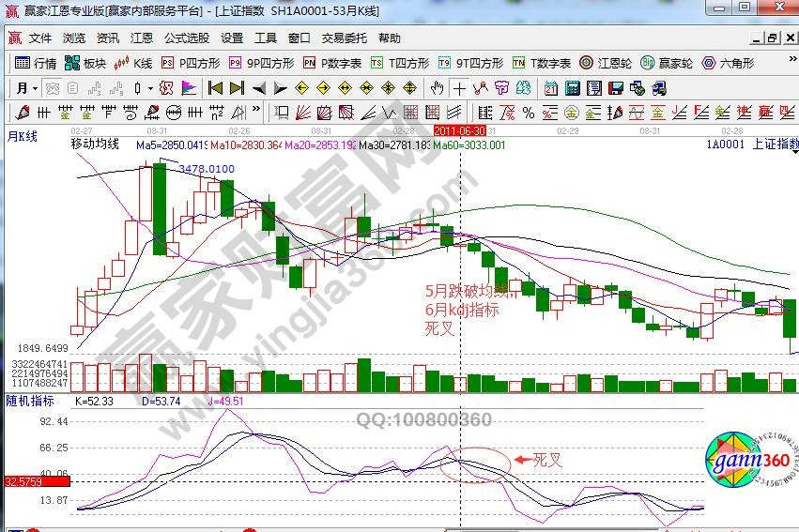The height and width of the screenshot is (532, 799).
Task: Click the percent sign drawing tool
Action: [529, 113]
